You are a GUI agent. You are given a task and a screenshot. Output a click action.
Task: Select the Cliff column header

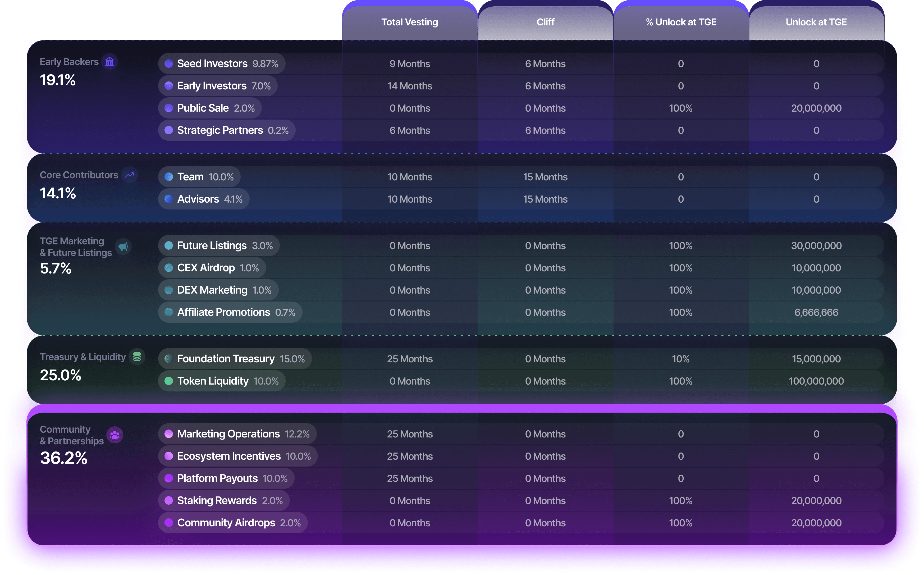point(545,22)
